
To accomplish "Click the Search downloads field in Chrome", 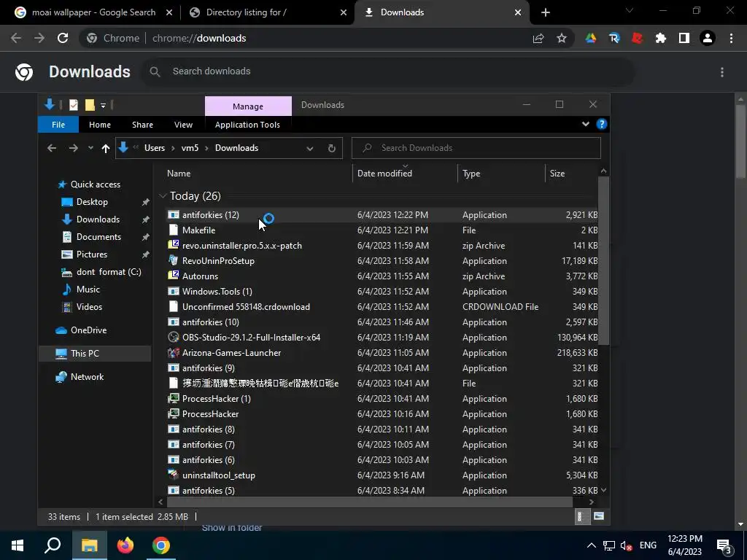I will point(388,71).
